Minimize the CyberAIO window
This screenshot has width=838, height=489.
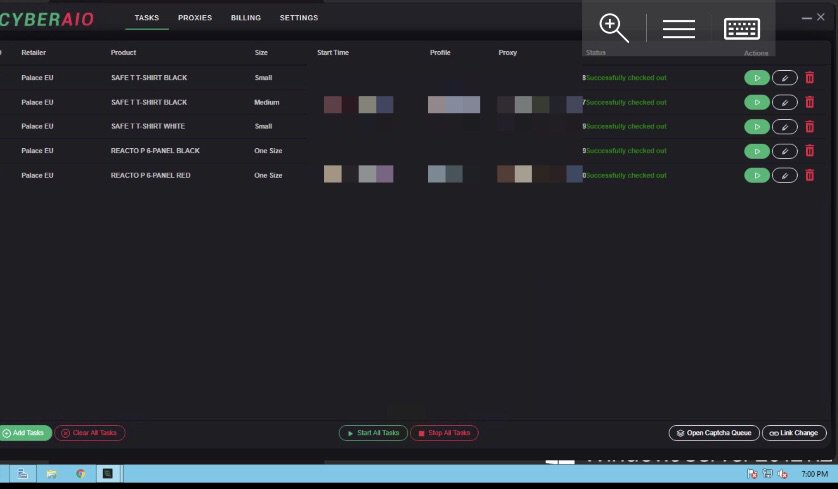tap(806, 18)
